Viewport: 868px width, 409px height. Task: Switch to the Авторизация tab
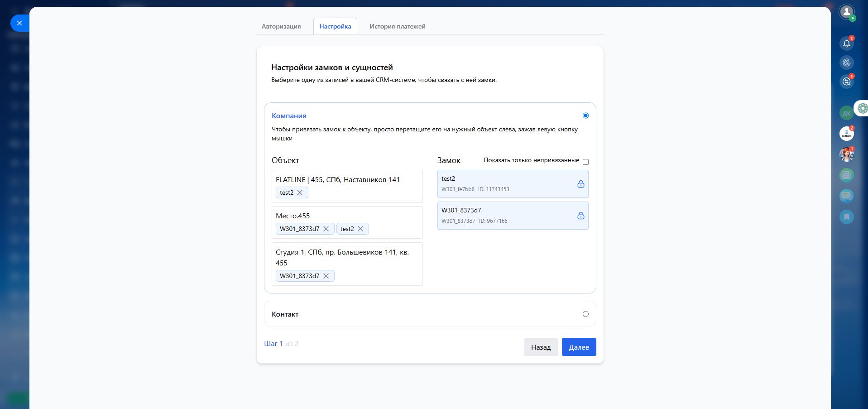click(x=281, y=26)
